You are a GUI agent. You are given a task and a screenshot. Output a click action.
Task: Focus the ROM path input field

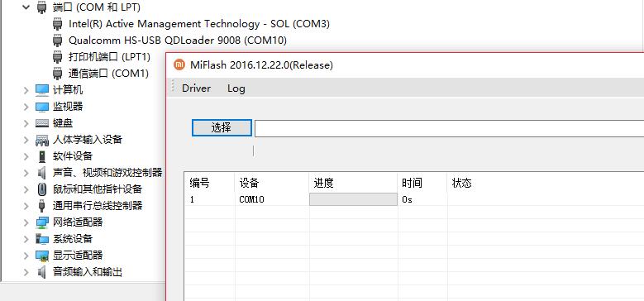[450, 128]
